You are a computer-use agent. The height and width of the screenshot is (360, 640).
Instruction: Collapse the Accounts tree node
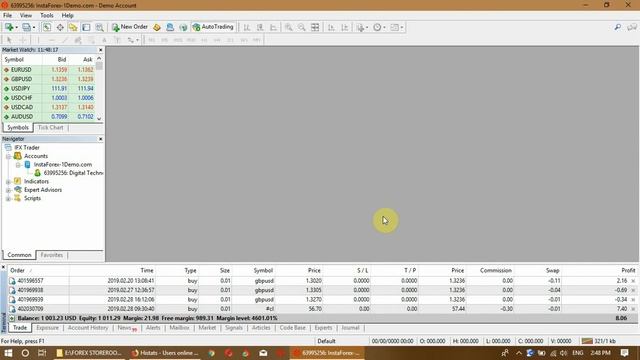point(8,156)
